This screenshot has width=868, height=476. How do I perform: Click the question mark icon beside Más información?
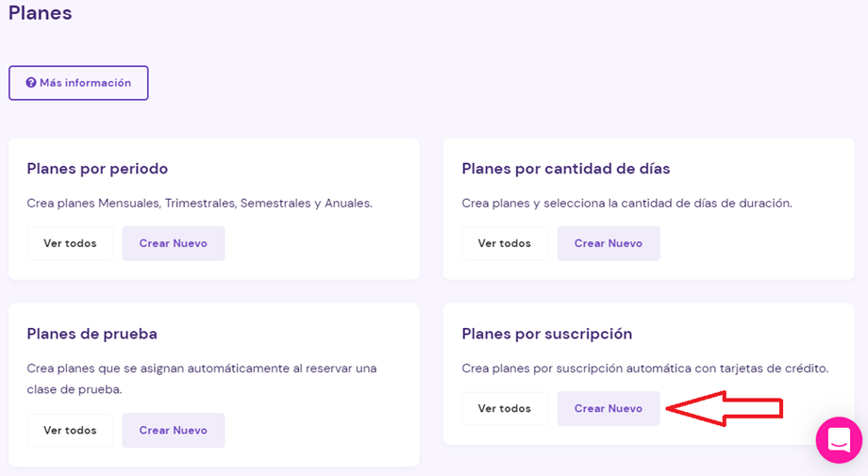tap(31, 82)
